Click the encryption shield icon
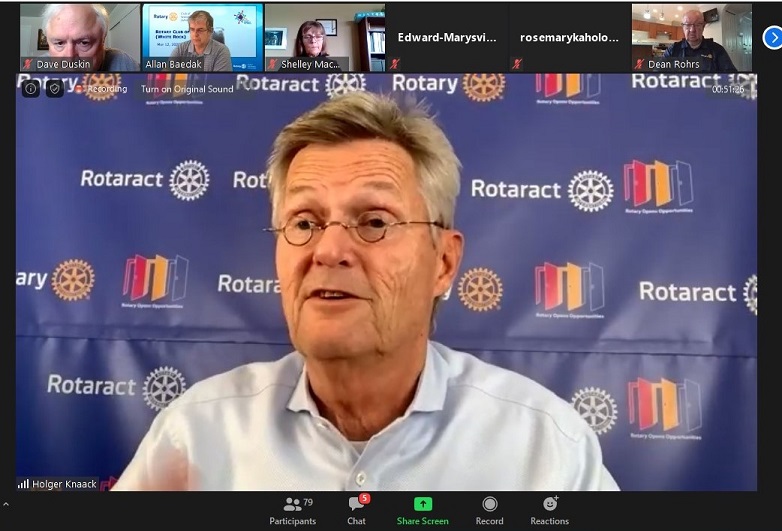This screenshot has height=531, width=782. pyautogui.click(x=54, y=88)
